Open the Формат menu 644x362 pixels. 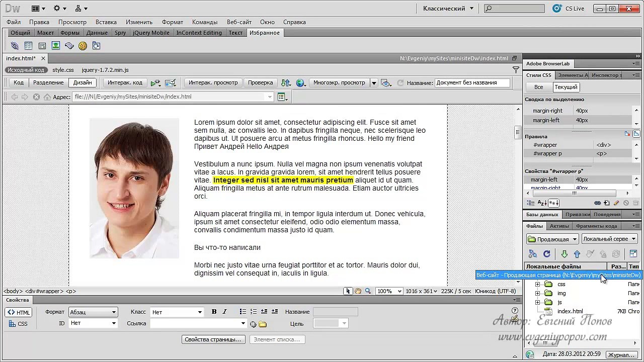click(x=173, y=22)
